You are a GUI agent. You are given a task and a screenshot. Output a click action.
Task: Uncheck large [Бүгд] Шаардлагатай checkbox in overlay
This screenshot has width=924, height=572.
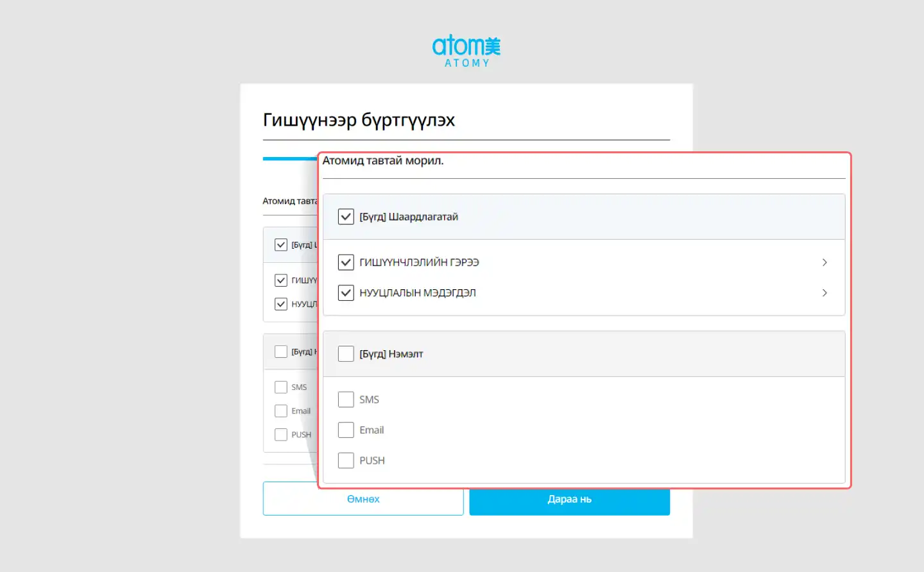pos(346,217)
